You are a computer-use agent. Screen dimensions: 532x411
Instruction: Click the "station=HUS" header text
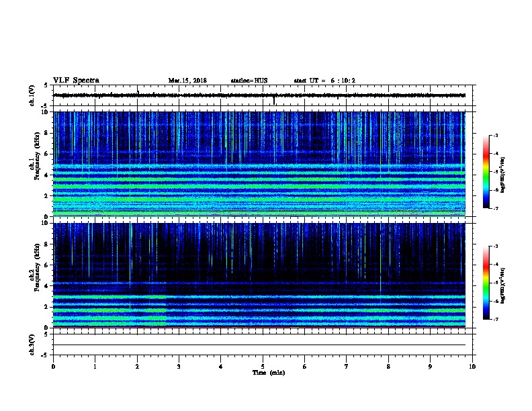[x=249, y=81]
